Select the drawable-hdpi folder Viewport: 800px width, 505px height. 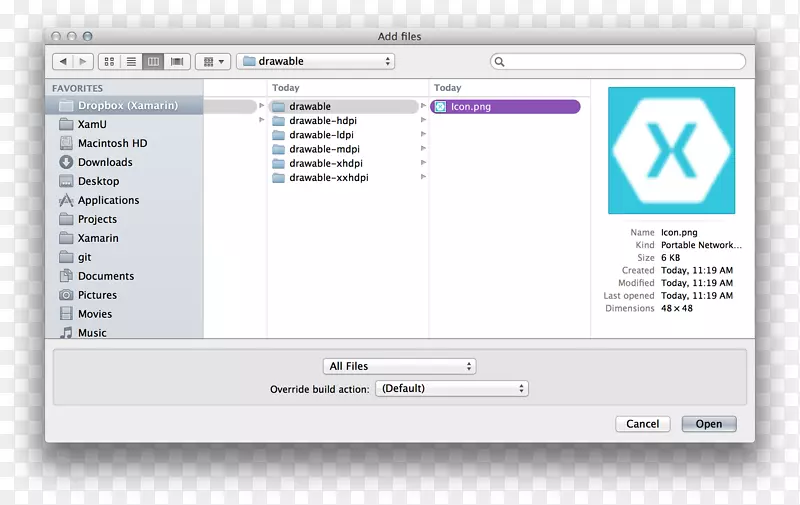[322, 121]
